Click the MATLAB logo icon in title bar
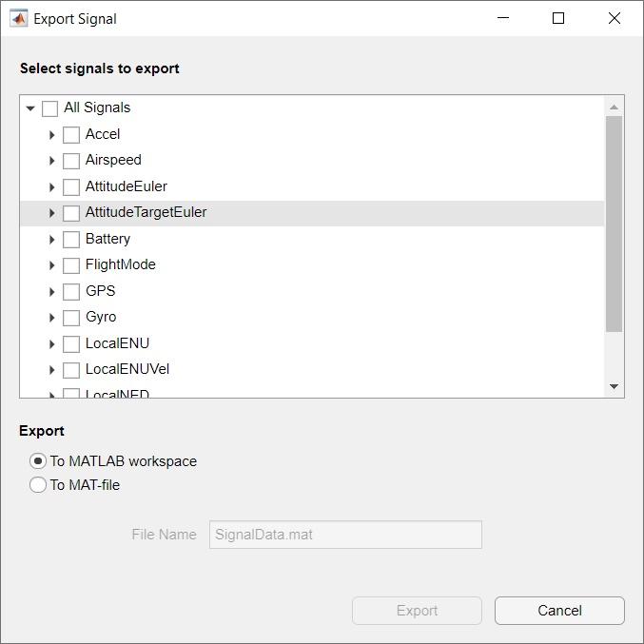 pyautogui.click(x=19, y=18)
